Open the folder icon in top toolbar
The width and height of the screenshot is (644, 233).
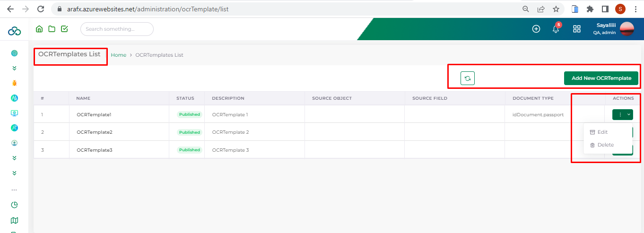click(52, 29)
